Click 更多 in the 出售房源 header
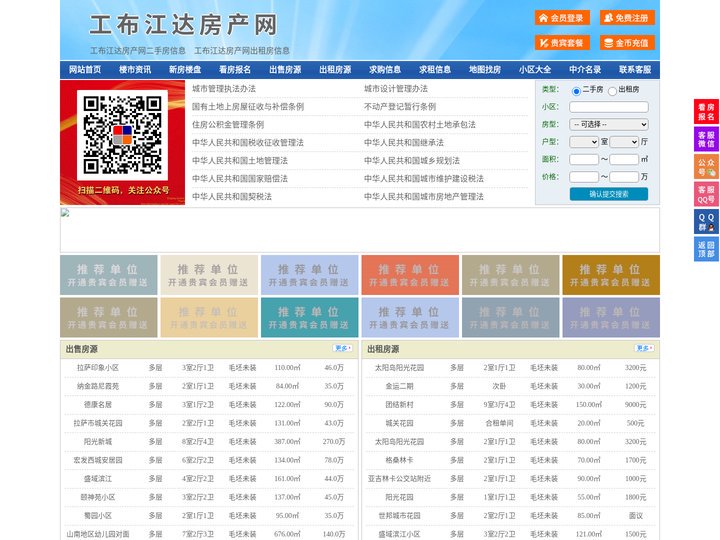This screenshot has width=720, height=540. (343, 349)
